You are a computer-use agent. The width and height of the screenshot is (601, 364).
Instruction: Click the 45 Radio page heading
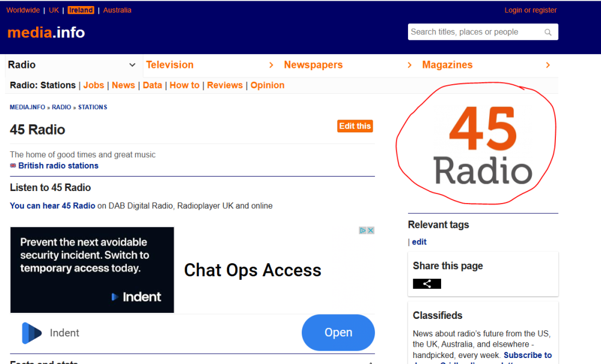[x=37, y=130]
